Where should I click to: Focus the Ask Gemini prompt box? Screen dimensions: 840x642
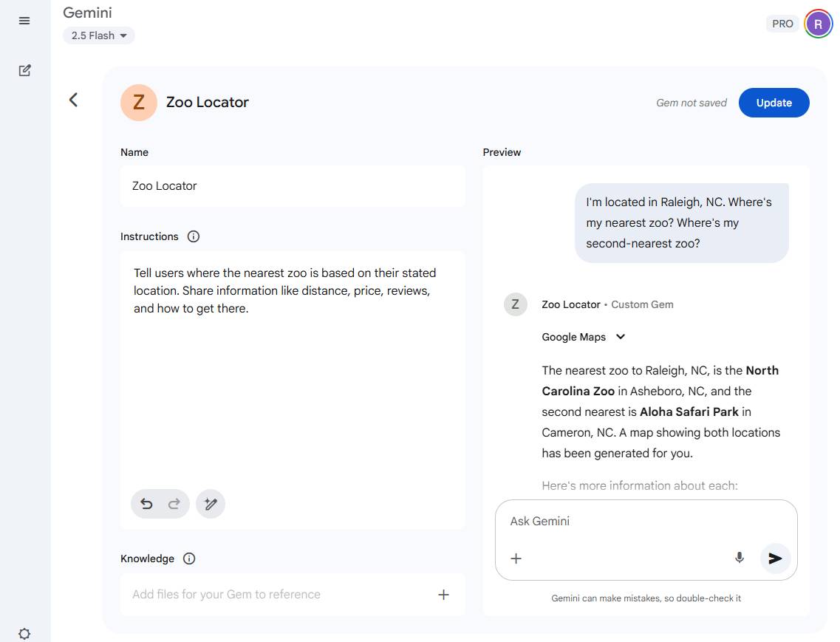pyautogui.click(x=635, y=522)
